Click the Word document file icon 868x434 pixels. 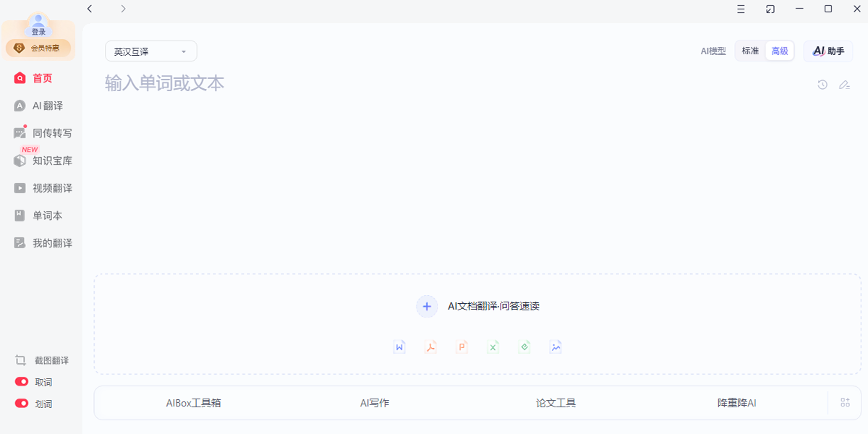pyautogui.click(x=399, y=347)
